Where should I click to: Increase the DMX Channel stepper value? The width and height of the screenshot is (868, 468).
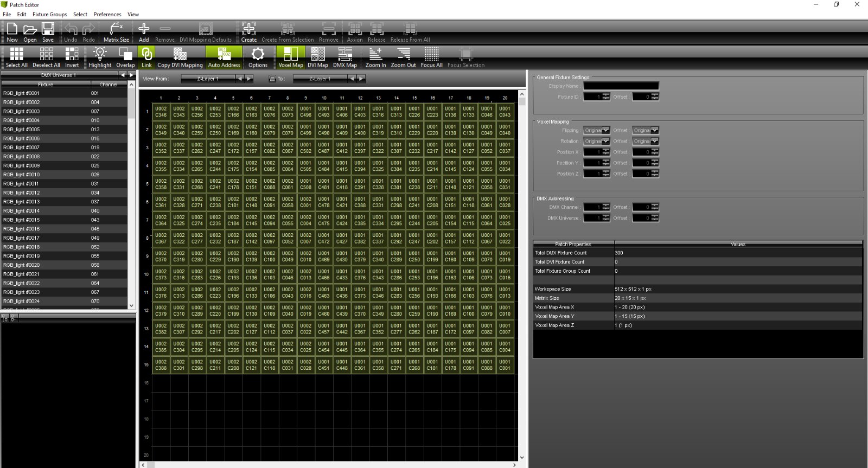click(606, 206)
